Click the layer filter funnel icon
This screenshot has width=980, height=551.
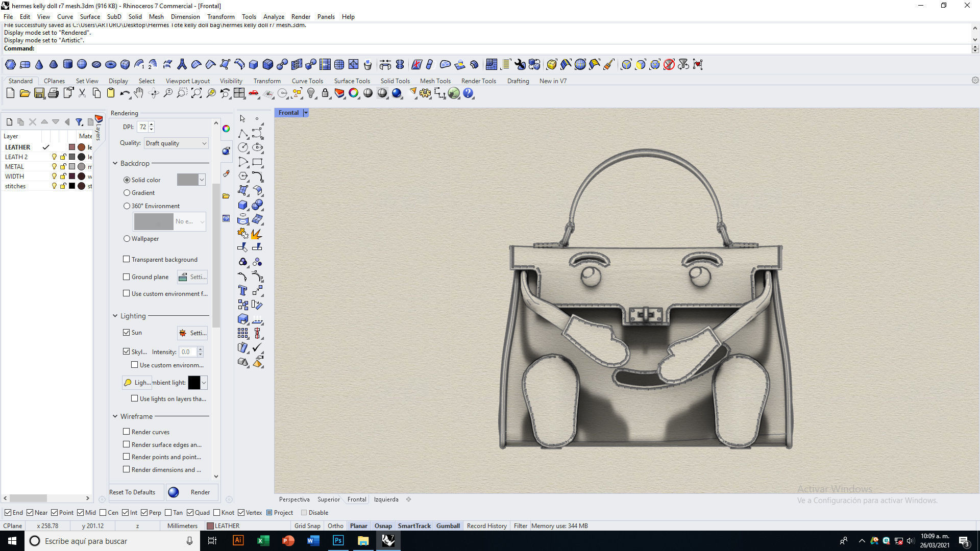click(x=79, y=122)
